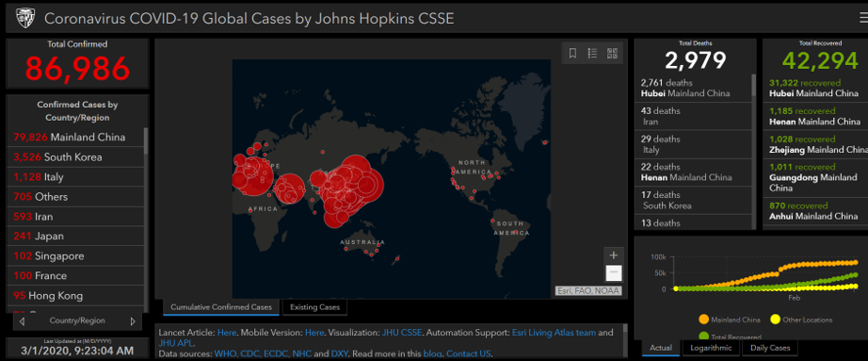Screen dimensions: 868x361
Task: Open the hamburger menu at top right
Action: click(862, 18)
